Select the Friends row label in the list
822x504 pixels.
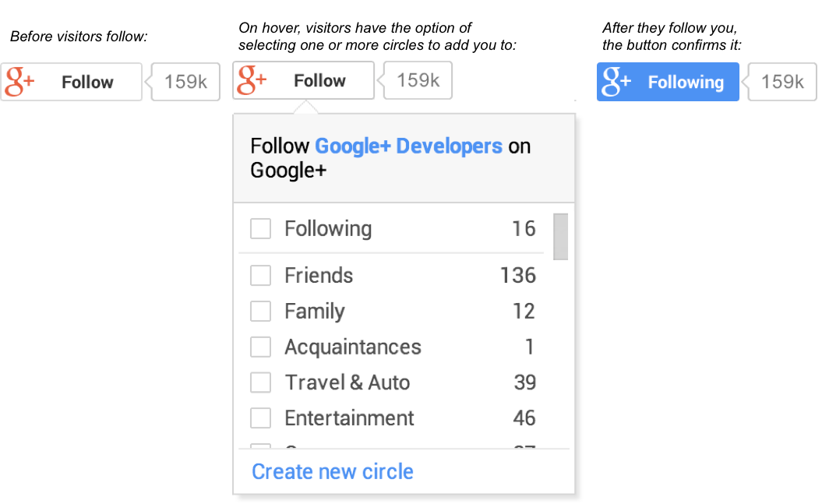click(x=319, y=276)
